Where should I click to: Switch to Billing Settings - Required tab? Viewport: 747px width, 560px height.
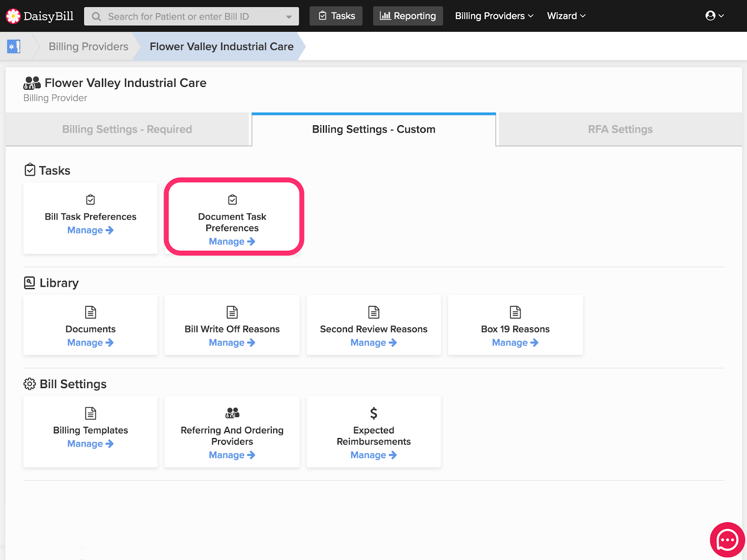click(127, 129)
